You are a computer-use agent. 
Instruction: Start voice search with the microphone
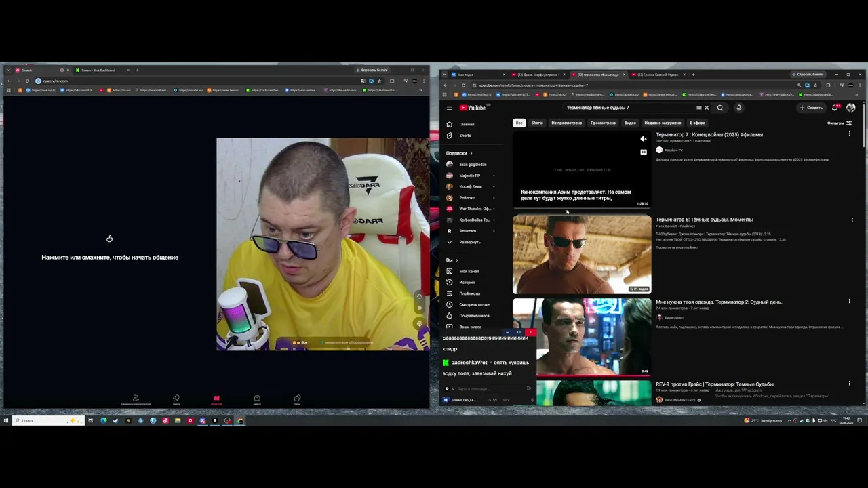738,108
